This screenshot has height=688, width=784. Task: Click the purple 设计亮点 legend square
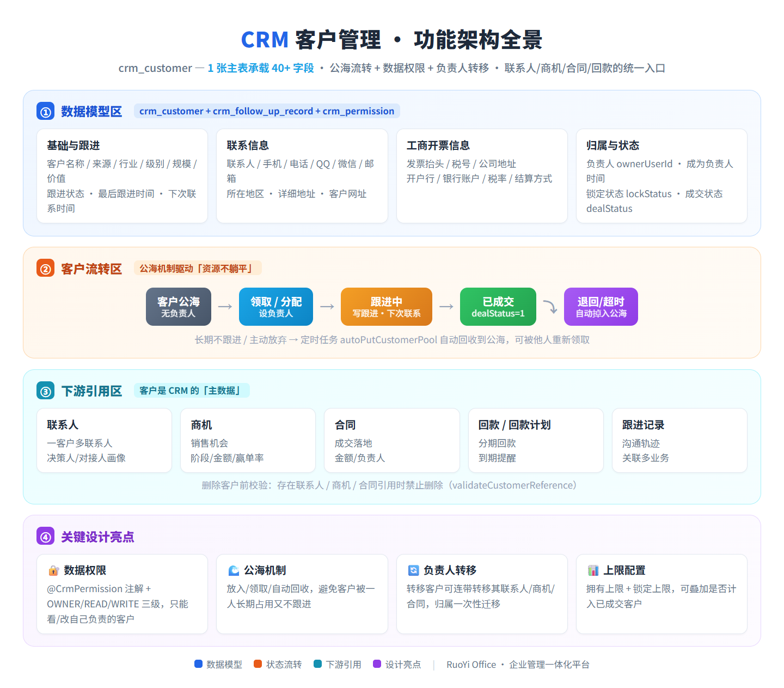(x=377, y=664)
